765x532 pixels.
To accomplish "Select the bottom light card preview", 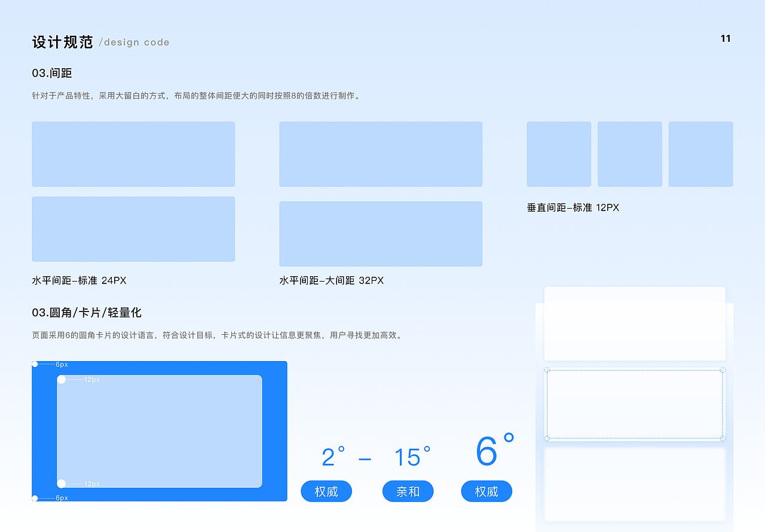I will 635,483.
